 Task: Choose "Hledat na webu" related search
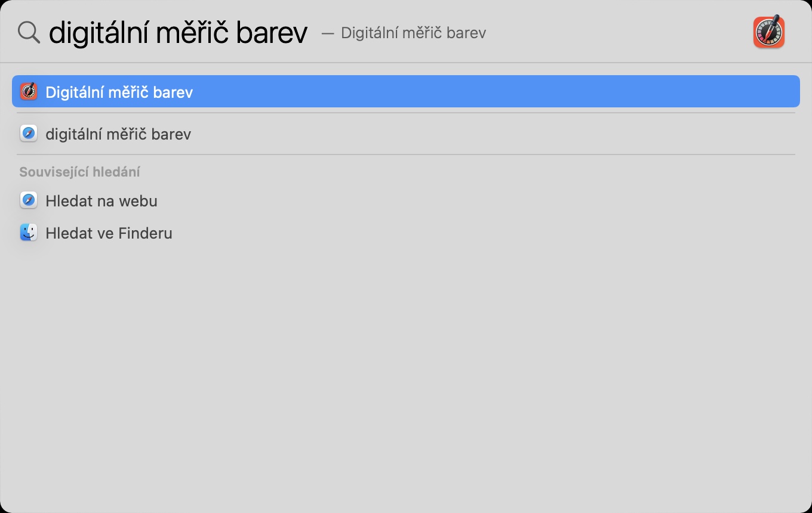pos(101,201)
